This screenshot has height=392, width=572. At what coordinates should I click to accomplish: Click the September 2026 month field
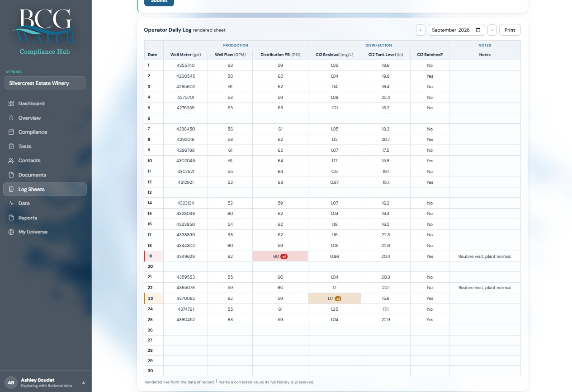coord(456,30)
